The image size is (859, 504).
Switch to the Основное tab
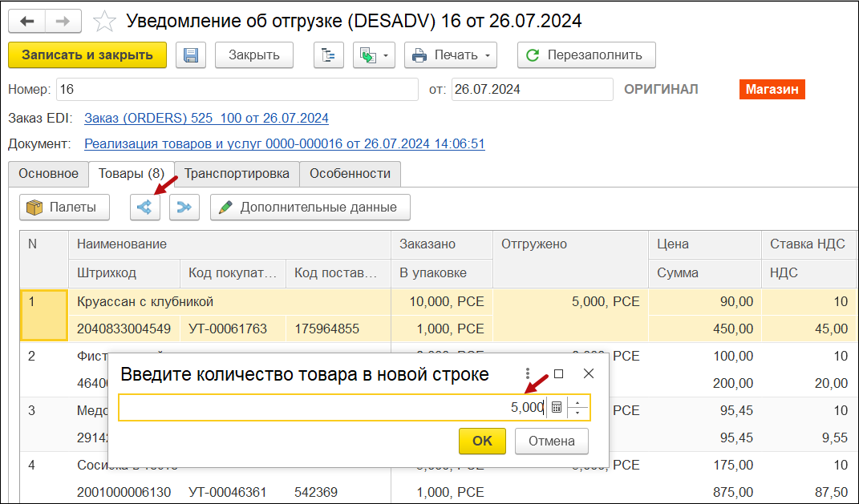[49, 174]
